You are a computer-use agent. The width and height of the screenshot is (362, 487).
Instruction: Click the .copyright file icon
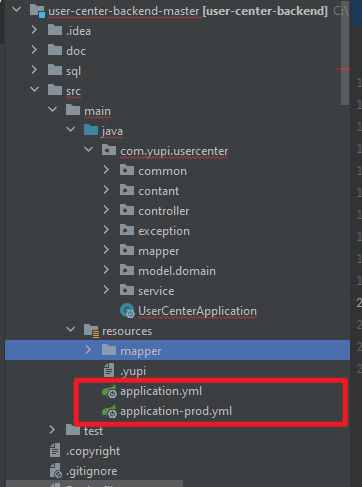click(x=55, y=450)
